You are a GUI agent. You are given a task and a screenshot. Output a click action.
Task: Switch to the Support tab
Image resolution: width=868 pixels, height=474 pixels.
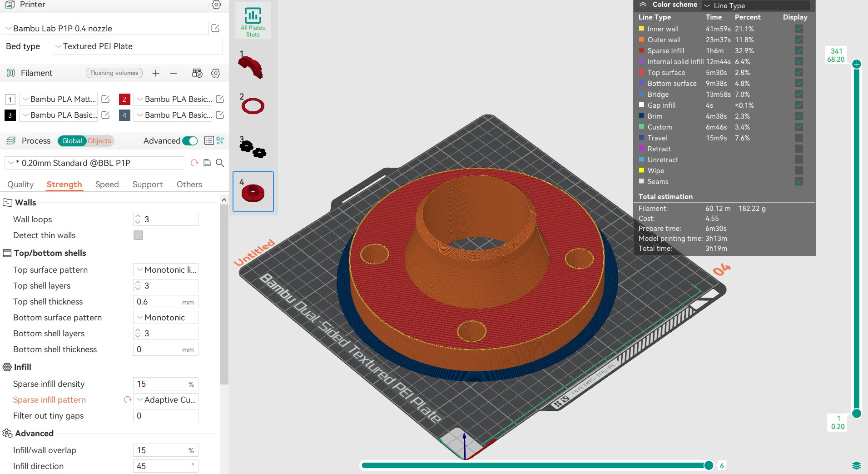[x=148, y=185]
